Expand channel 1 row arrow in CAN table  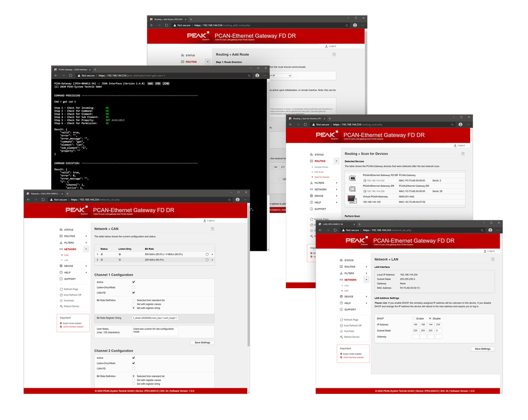(212, 254)
